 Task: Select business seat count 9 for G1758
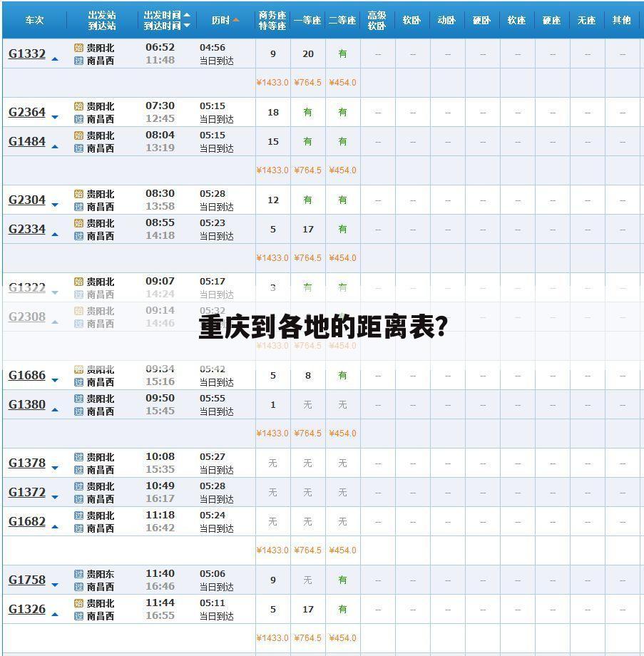pos(273,580)
